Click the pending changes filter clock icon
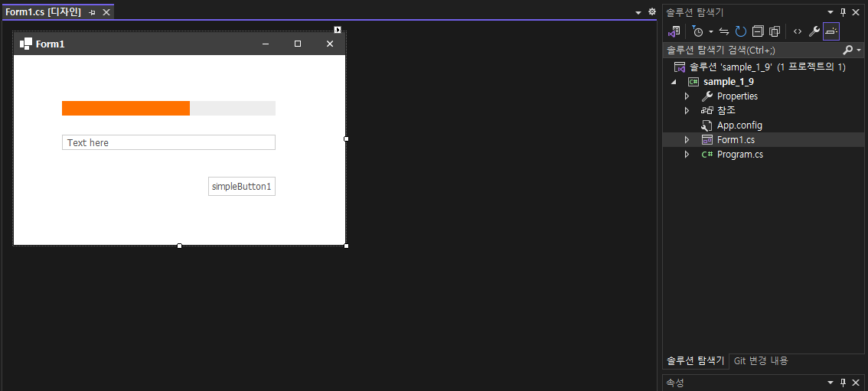The width and height of the screenshot is (868, 391). pyautogui.click(x=697, y=31)
